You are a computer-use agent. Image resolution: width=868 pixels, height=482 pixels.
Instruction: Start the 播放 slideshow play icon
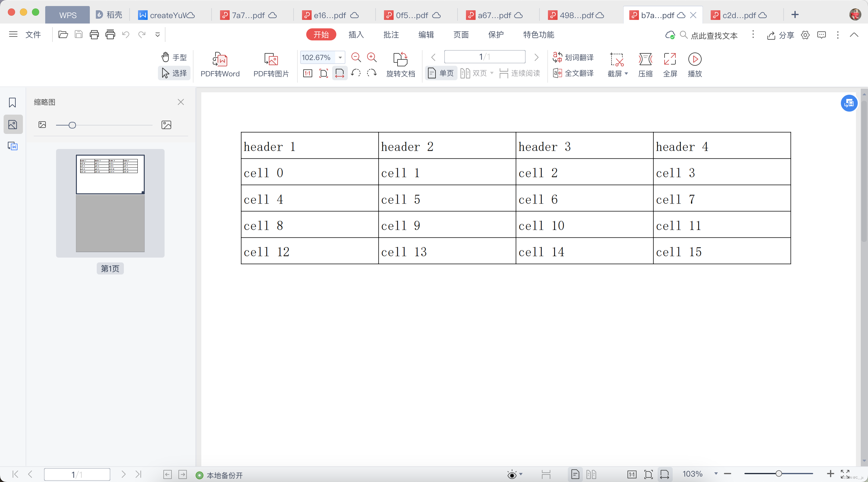click(694, 59)
